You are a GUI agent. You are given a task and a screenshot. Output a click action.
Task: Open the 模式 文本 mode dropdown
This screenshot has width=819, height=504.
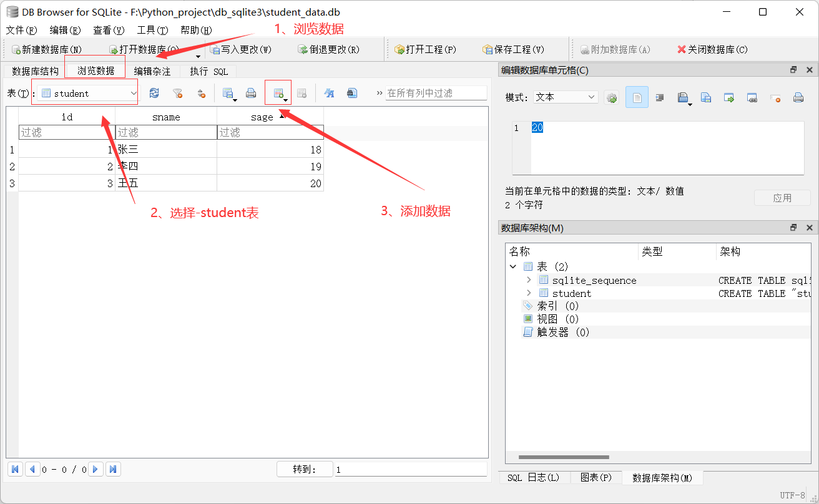(x=565, y=97)
